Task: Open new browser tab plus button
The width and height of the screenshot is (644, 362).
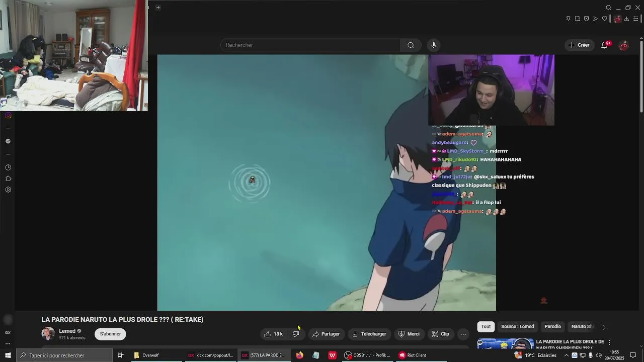Action: (158, 8)
